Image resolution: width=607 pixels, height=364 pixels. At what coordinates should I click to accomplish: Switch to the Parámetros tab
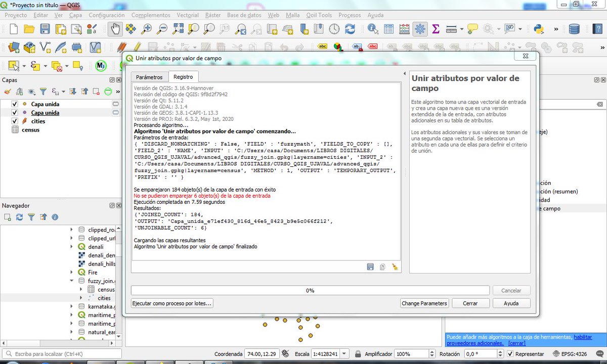coord(149,77)
